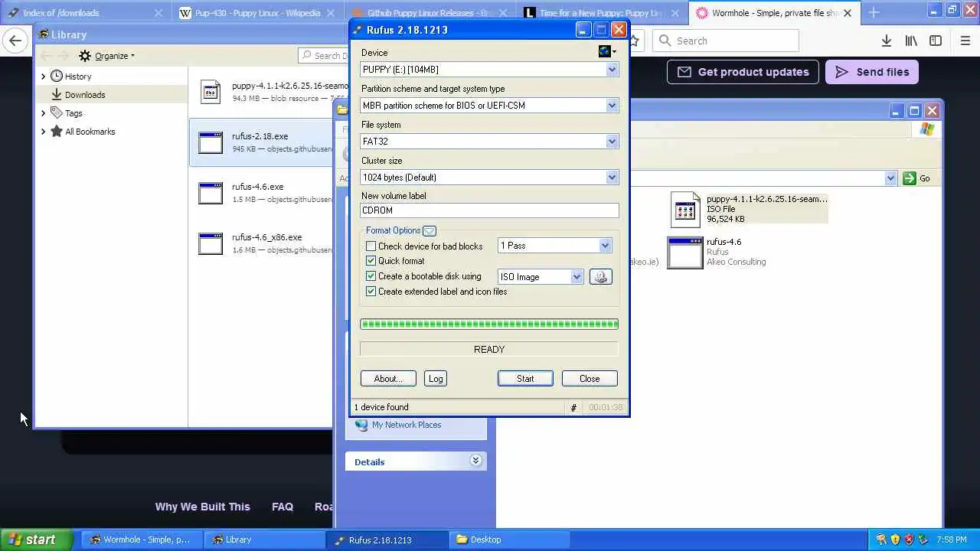980x551 pixels.
Task: Click the About... button in Rufus
Action: pyautogui.click(x=388, y=379)
